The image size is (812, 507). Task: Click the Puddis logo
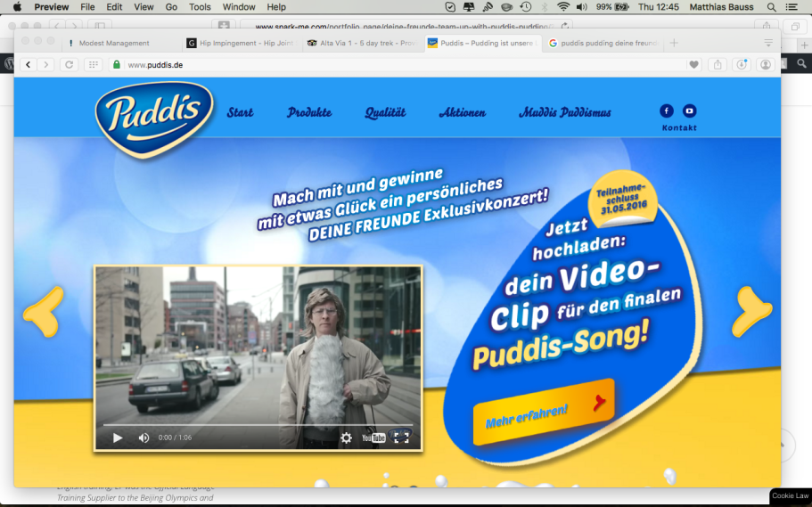click(154, 118)
